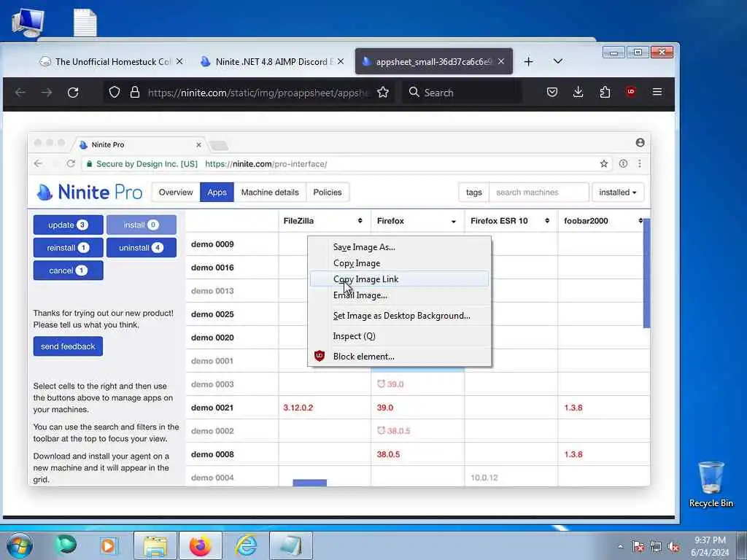This screenshot has width=747, height=560.
Task: Open uBlock Origin toolbar icon
Action: coord(631,92)
